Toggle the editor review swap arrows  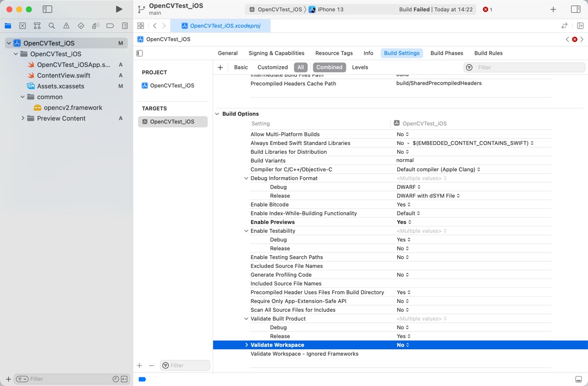point(565,26)
